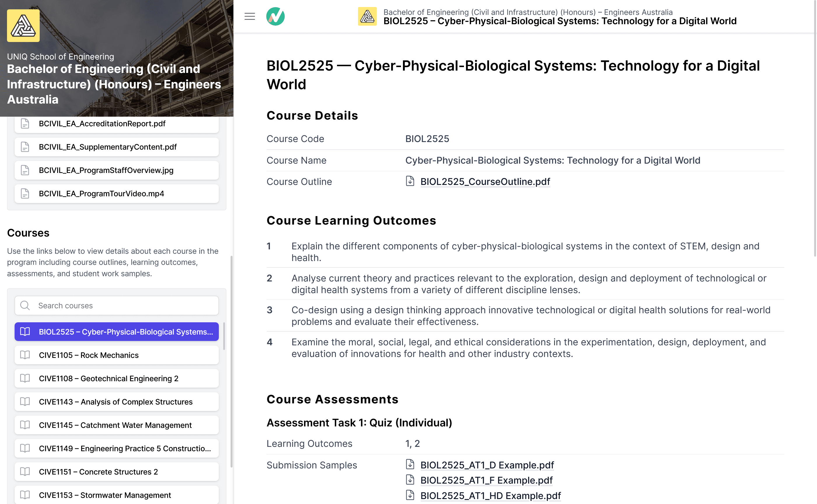Click the green checkmark app logo
817x504 pixels.
[275, 16]
